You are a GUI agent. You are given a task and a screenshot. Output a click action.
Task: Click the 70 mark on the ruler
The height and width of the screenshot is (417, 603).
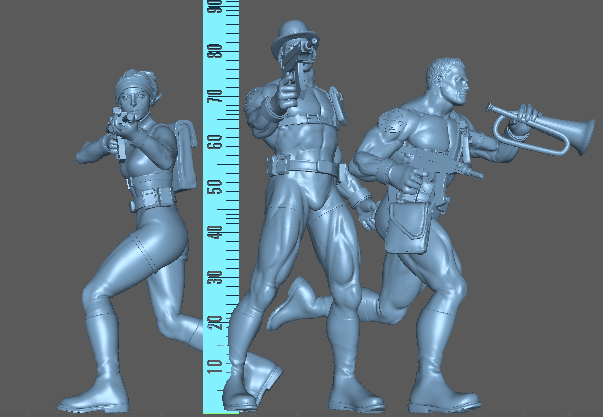point(212,97)
